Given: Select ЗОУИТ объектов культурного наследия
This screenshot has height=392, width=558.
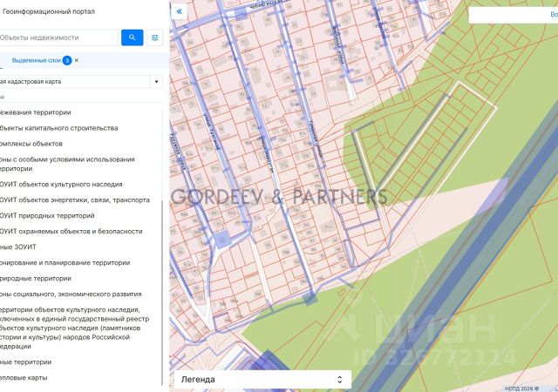Looking at the screenshot, I should coord(61,185).
